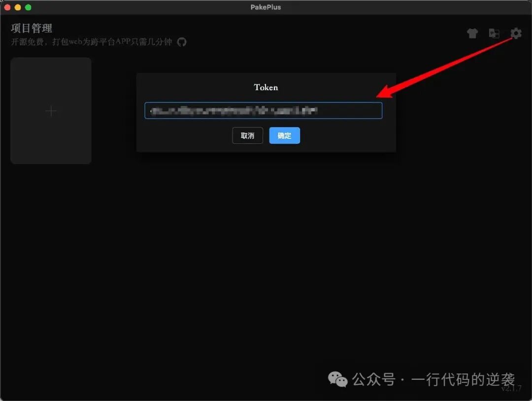Click the WeChat logo in the watermark

pyautogui.click(x=337, y=379)
